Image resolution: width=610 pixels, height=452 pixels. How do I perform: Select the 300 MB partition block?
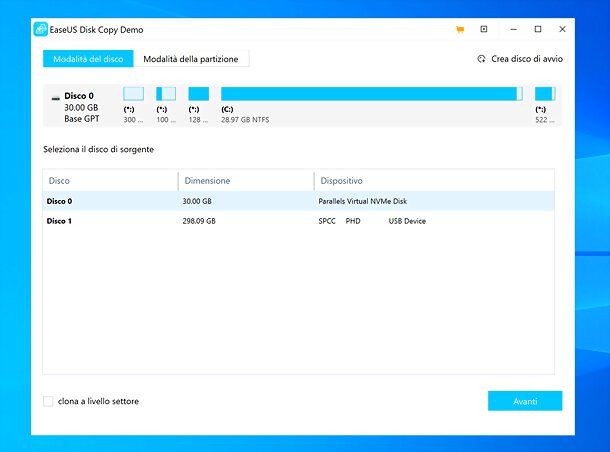pos(133,94)
